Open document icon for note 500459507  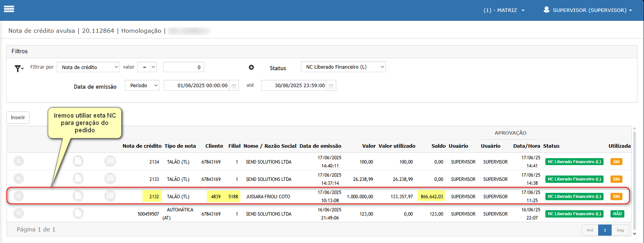pyautogui.click(x=78, y=213)
